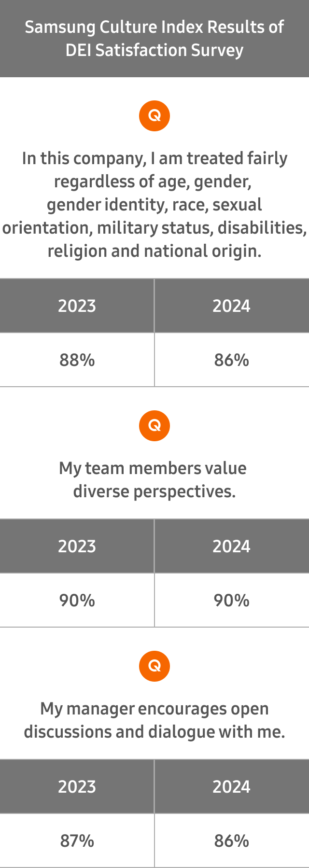Click the 87% result cell

click(77, 841)
